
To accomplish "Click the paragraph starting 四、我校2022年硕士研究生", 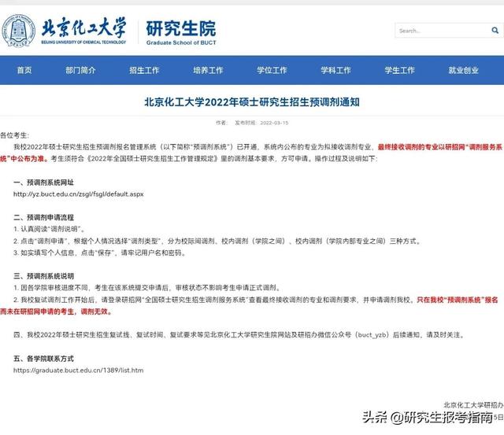I will (x=239, y=335).
